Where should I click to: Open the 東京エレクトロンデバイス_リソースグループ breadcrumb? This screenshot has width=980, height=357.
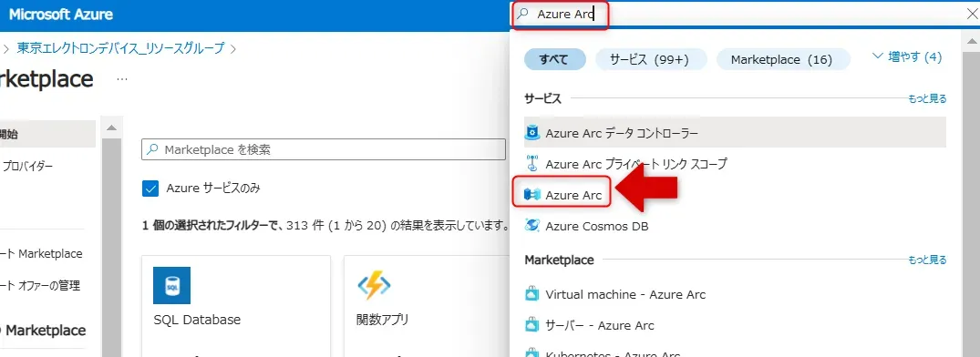point(120,48)
